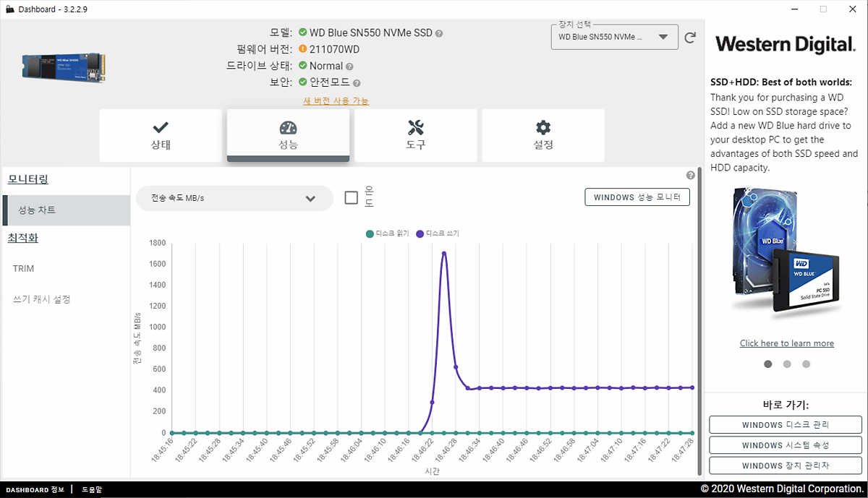
Task: Open the 상태 (Status) tab
Action: click(161, 135)
